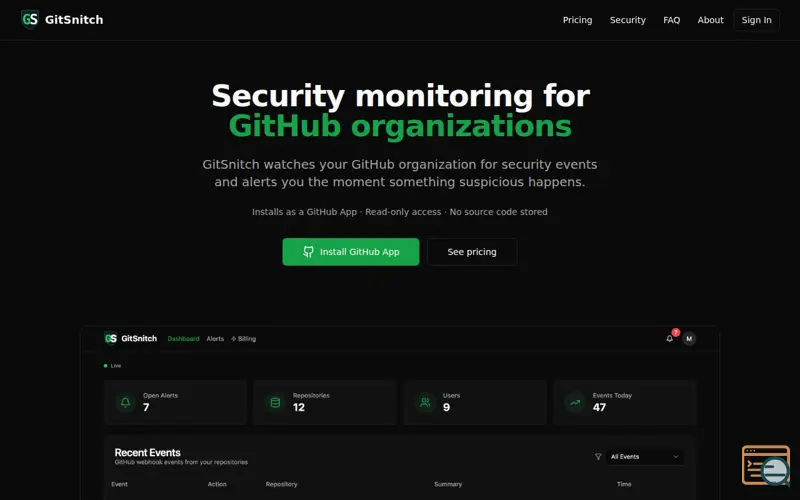Click the Live status indicator
Image resolution: width=800 pixels, height=500 pixels.
(x=112, y=366)
